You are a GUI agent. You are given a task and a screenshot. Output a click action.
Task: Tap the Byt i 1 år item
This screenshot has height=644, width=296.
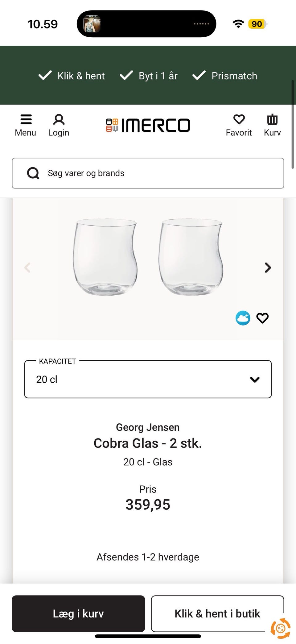149,76
